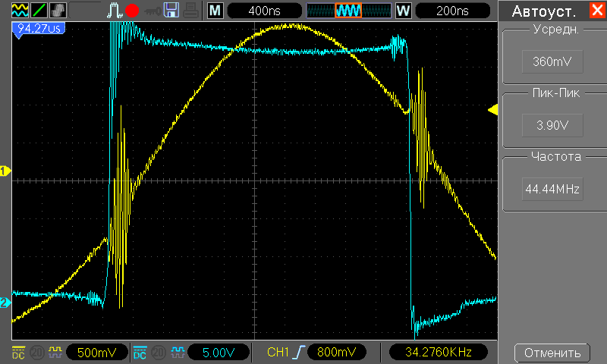Click the M timebase 400ns field
The image size is (607, 364).
pos(260,11)
